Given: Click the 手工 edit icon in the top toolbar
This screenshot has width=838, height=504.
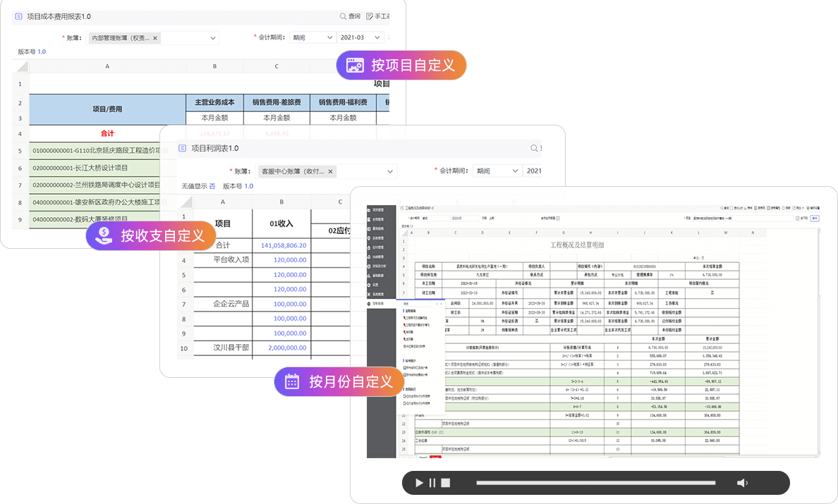Looking at the screenshot, I should pyautogui.click(x=369, y=16).
